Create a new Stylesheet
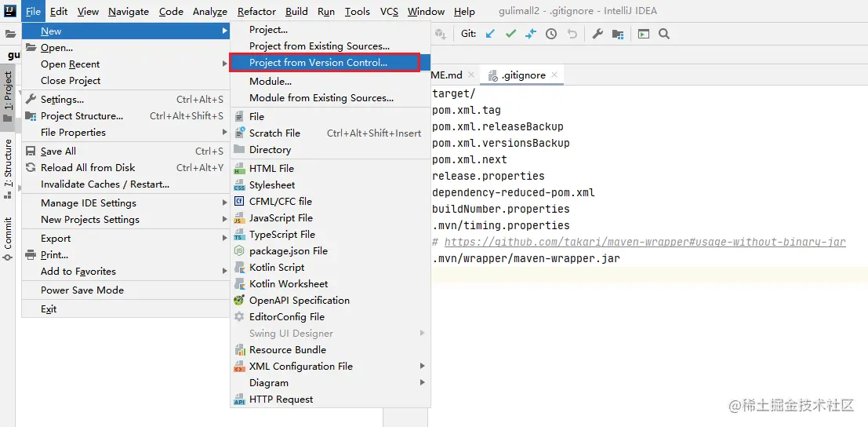Image resolution: width=868 pixels, height=427 pixels. [330, 185]
